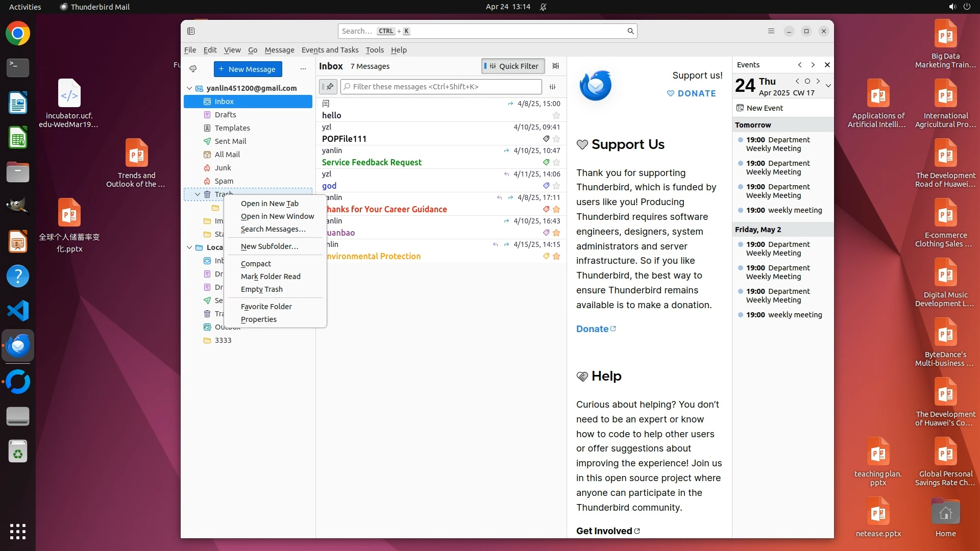Image resolution: width=980 pixels, height=551 pixels.
Task: Open the message list display options icon
Action: pos(556,66)
